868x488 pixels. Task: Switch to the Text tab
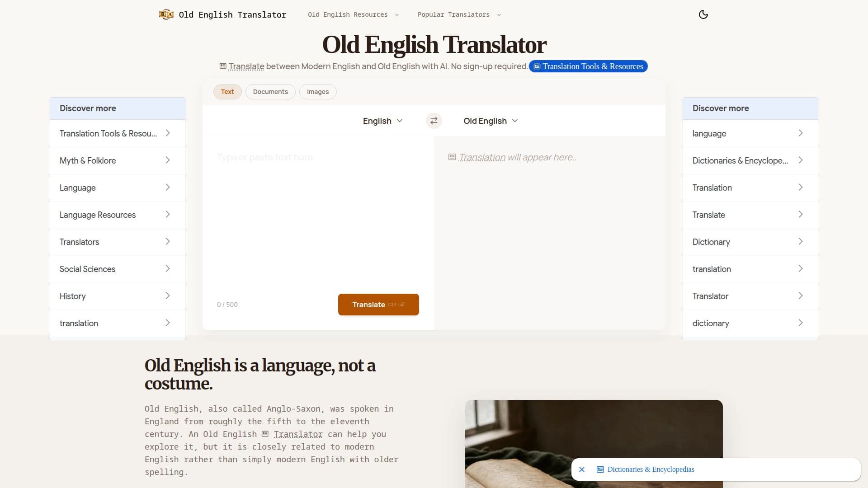227,92
